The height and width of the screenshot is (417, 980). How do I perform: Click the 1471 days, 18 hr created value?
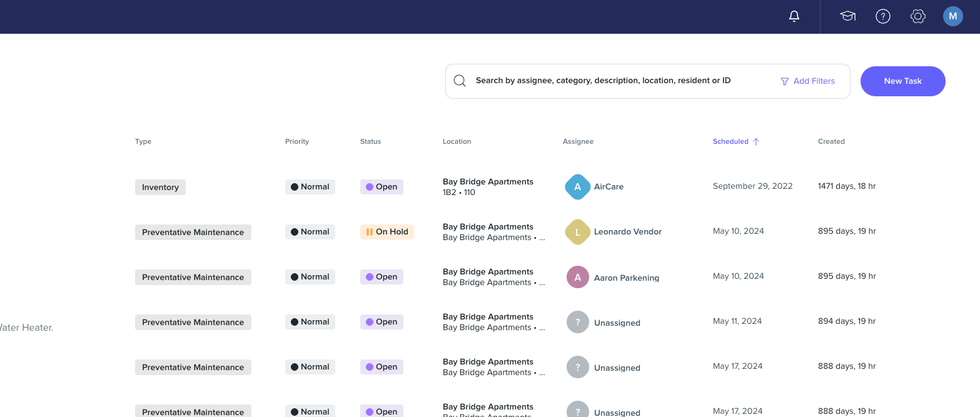[847, 186]
